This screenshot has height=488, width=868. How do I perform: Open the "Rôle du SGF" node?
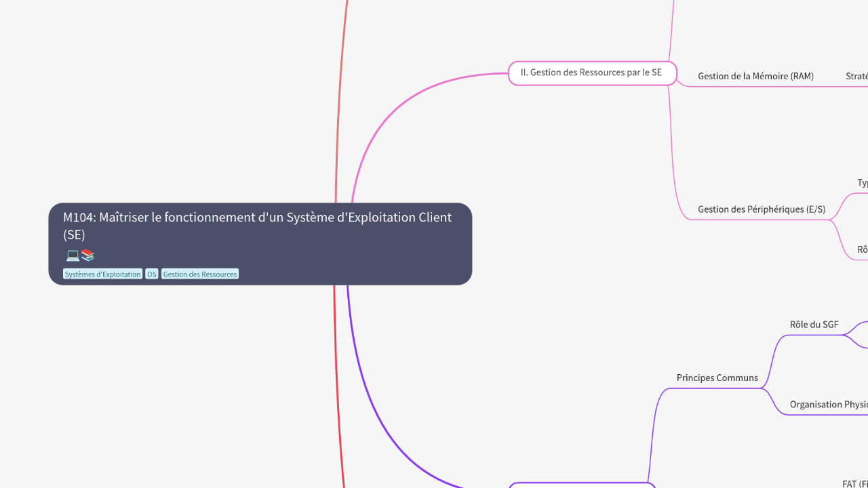coord(813,324)
